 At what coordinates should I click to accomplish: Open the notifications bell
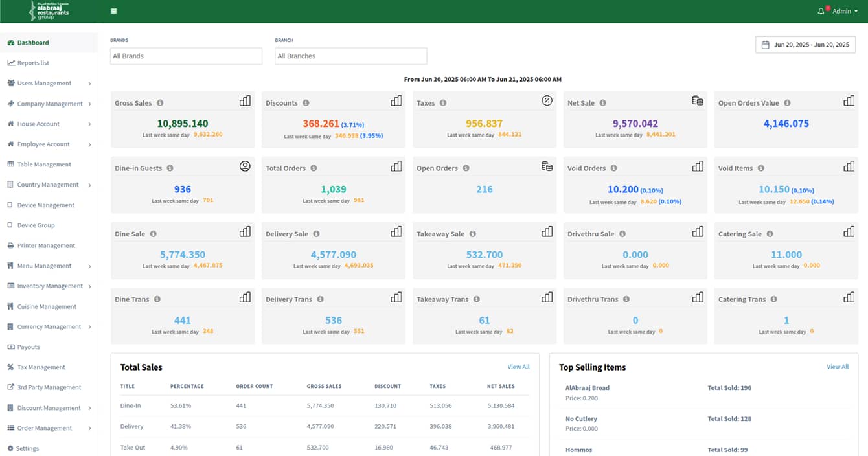click(822, 11)
